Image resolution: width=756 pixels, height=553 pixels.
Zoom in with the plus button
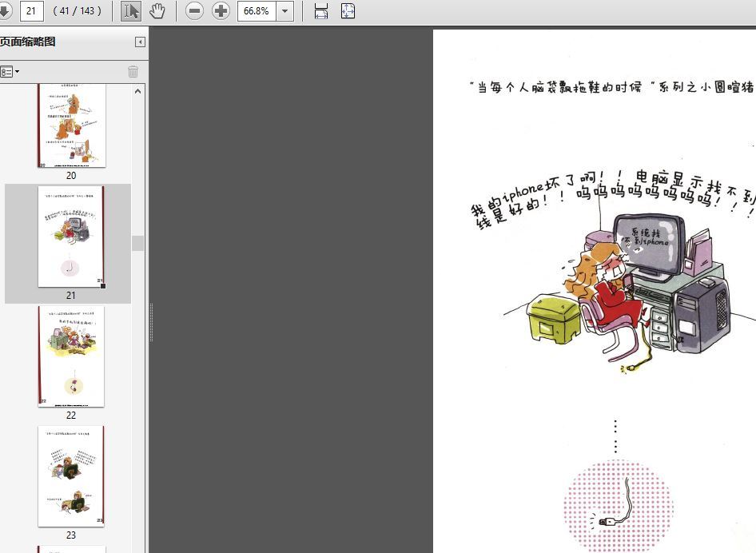221,10
